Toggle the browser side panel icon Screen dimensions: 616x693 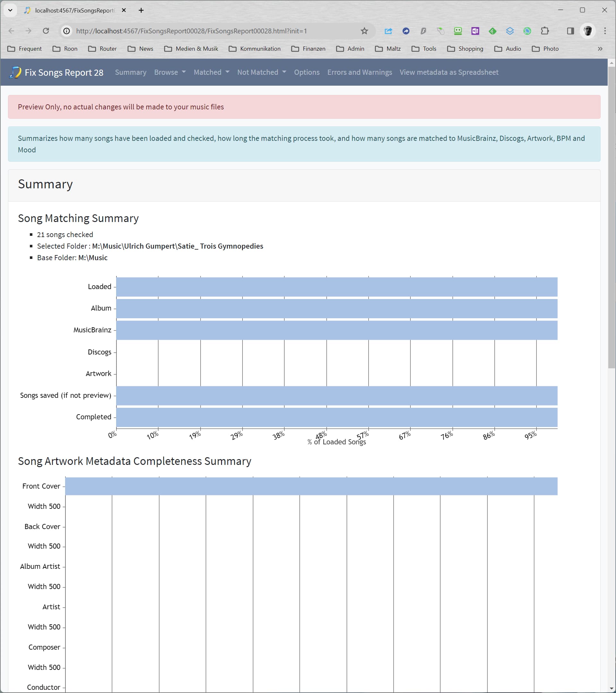[570, 31]
